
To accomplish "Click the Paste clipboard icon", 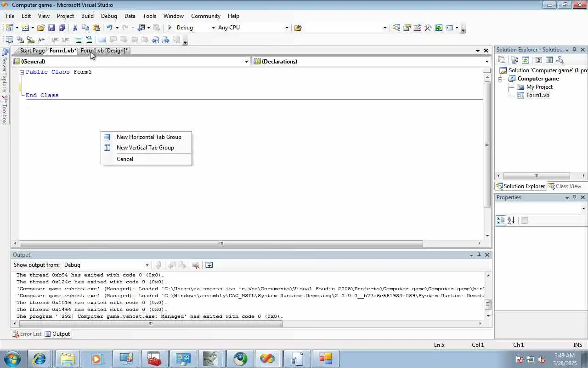I will [x=96, y=28].
